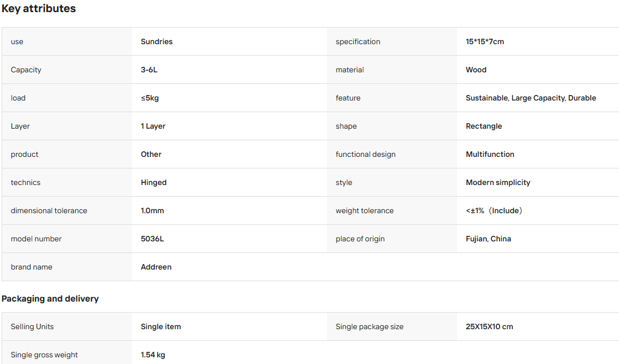This screenshot has width=619, height=364.
Task: Click Sustainable, Large Capacity, Durable feature text
Action: coord(531,98)
